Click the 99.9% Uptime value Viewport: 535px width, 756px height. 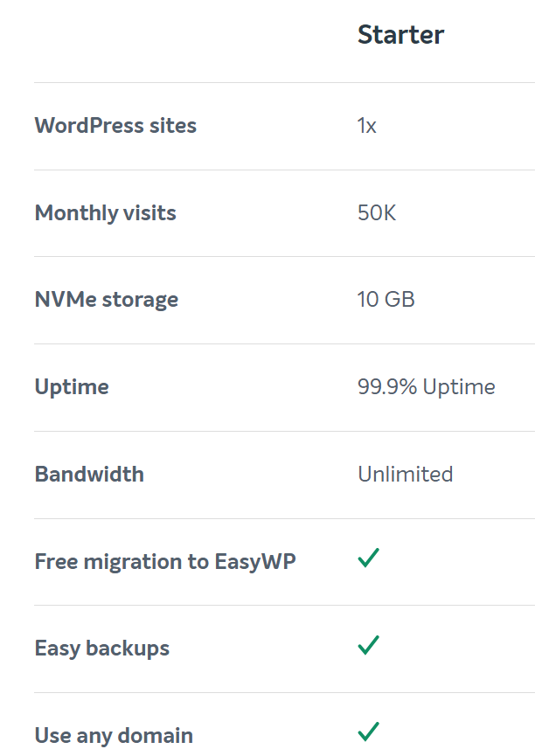pyautogui.click(x=427, y=387)
